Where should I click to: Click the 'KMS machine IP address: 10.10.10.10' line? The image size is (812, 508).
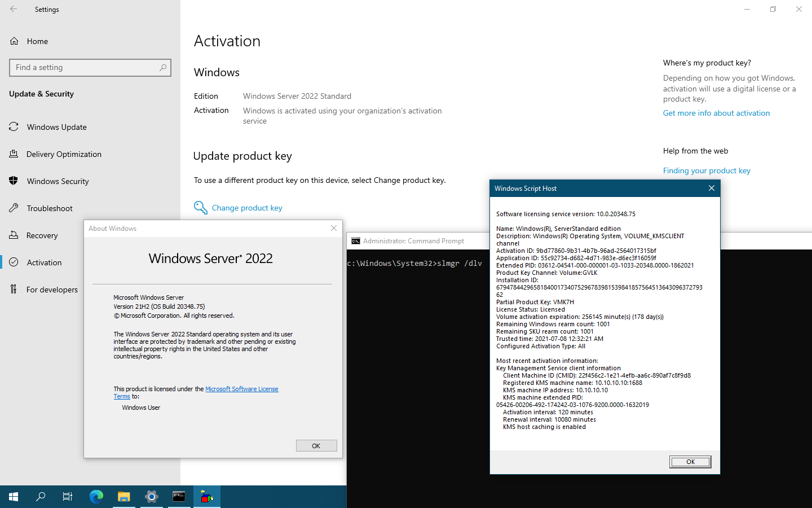pos(555,390)
